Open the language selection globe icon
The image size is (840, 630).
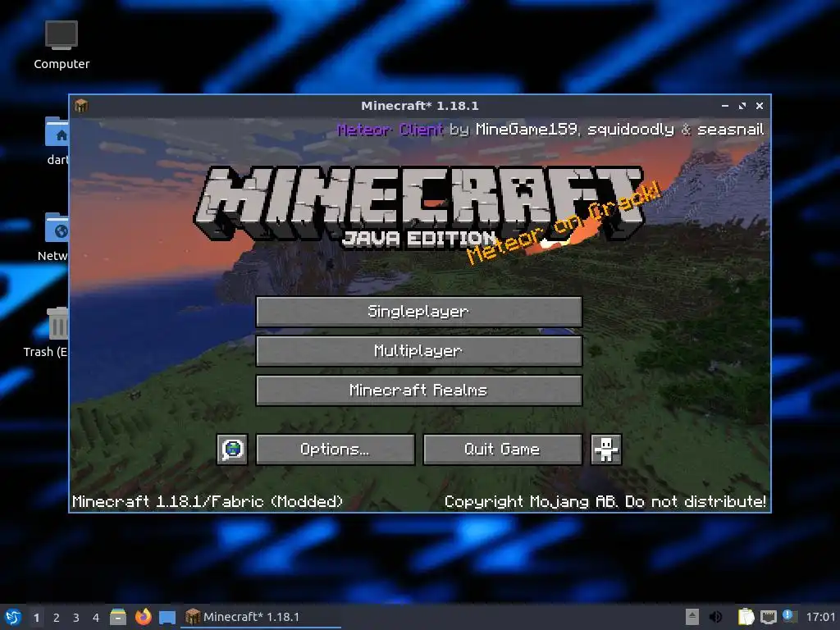tap(232, 449)
